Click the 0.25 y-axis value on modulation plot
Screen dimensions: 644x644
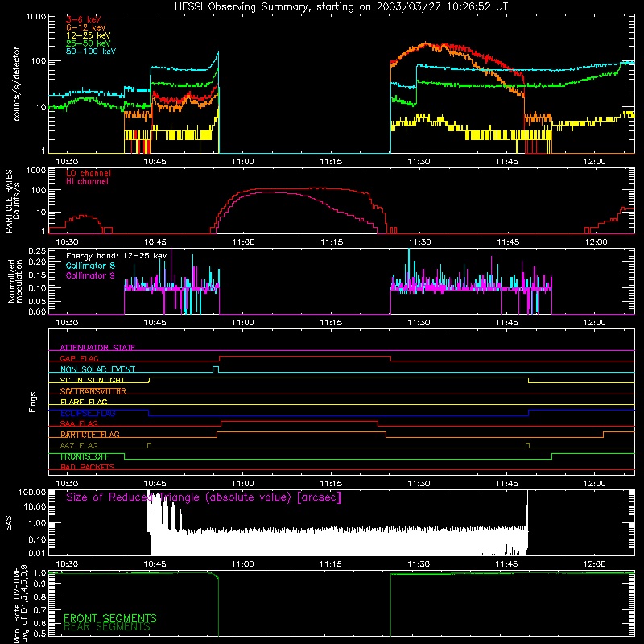[37, 251]
